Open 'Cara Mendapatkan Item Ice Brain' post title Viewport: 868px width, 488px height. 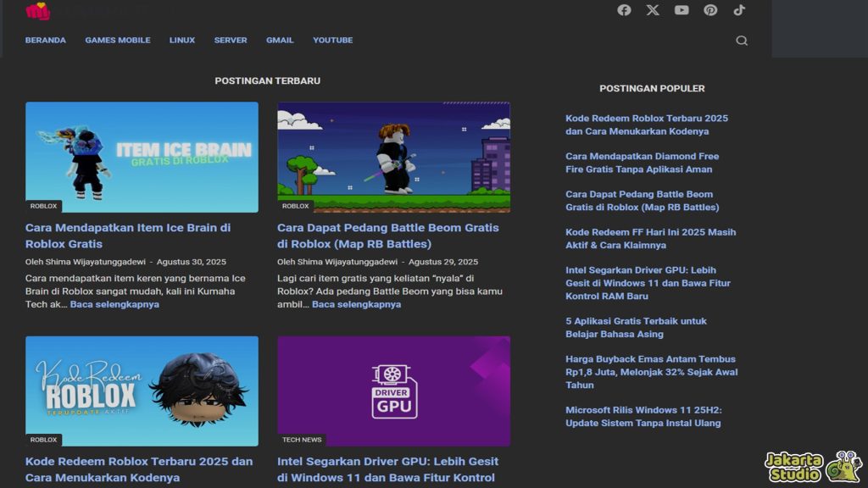click(128, 236)
